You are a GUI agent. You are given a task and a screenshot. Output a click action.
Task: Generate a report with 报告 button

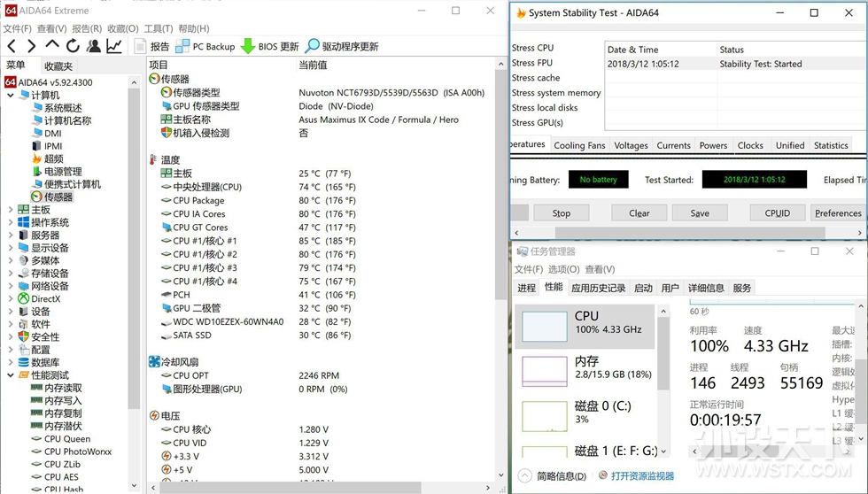coord(152,46)
